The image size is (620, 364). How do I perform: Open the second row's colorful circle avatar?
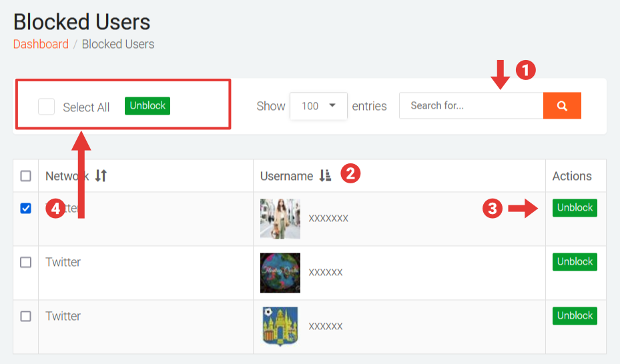pyautogui.click(x=280, y=273)
